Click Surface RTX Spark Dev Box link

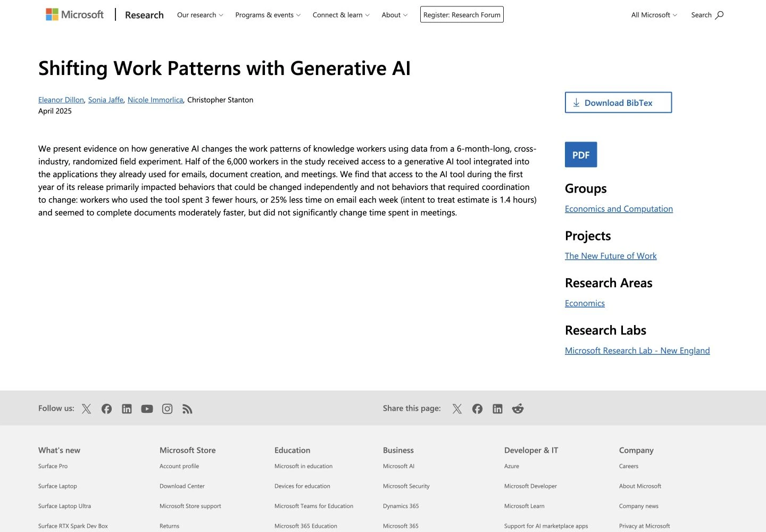click(x=73, y=526)
